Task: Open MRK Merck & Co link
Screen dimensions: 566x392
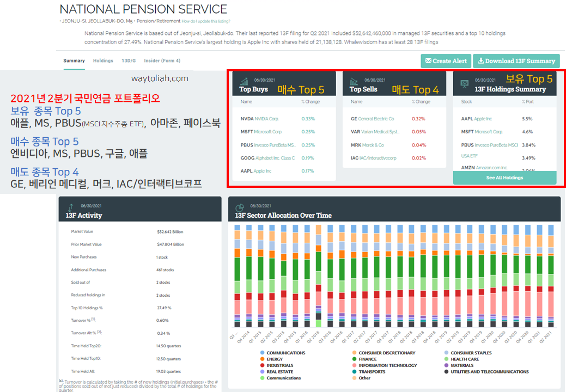Action: [367, 145]
